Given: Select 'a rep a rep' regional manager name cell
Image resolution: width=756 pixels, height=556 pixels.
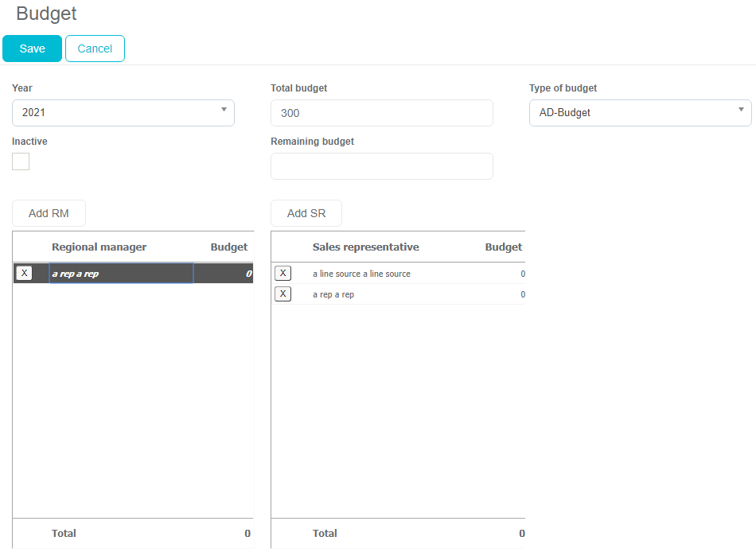Looking at the screenshot, I should click(121, 274).
